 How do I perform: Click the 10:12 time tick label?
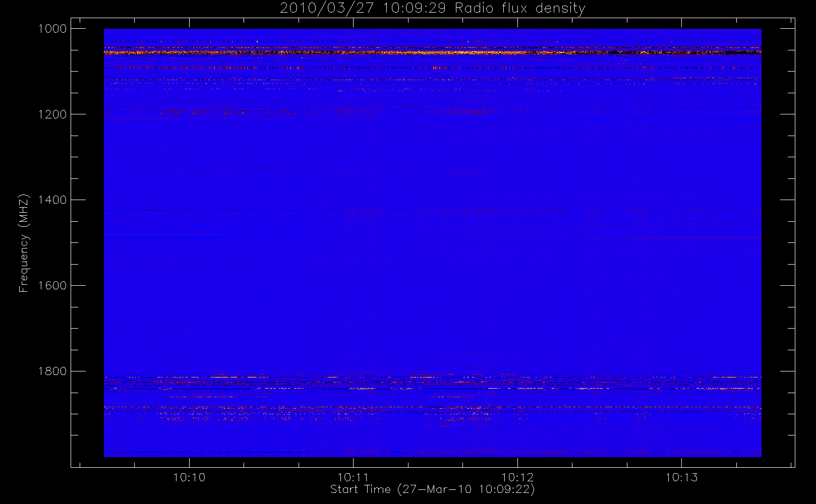(517, 477)
